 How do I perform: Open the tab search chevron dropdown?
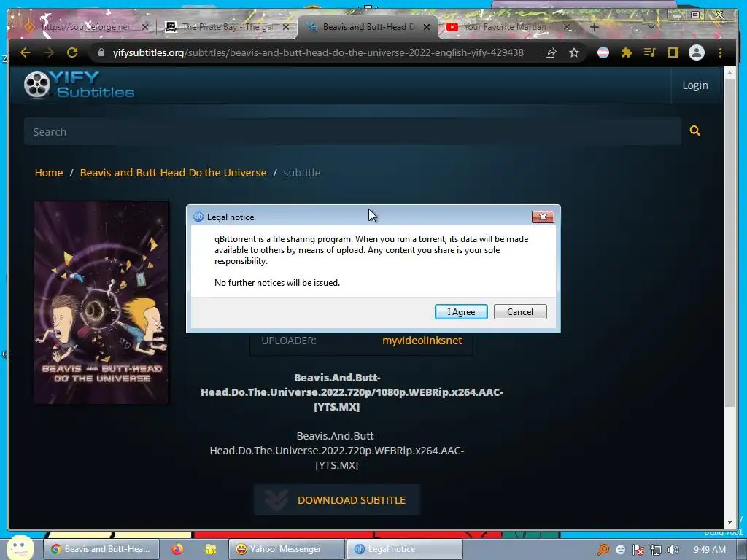(651, 27)
